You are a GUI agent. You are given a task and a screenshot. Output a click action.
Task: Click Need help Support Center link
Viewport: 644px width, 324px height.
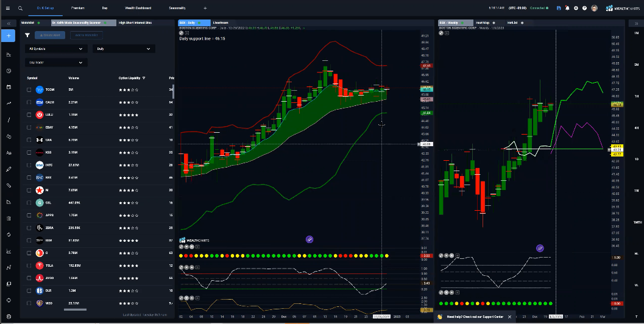point(475,317)
